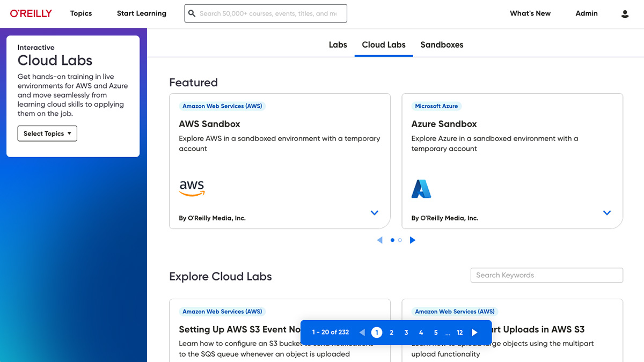Select the Cloud Labs tab

[x=384, y=45]
